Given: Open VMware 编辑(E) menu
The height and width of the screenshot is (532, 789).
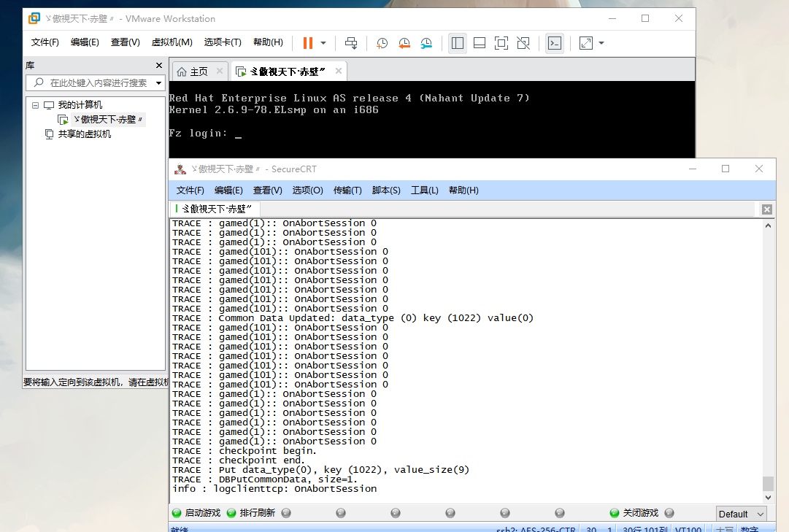Looking at the screenshot, I should (x=85, y=42).
